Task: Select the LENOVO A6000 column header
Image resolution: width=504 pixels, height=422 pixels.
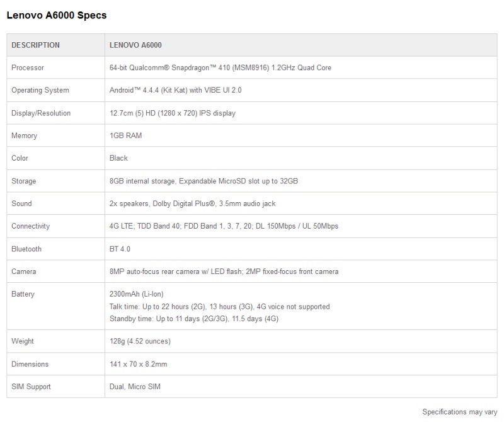Action: tap(135, 45)
